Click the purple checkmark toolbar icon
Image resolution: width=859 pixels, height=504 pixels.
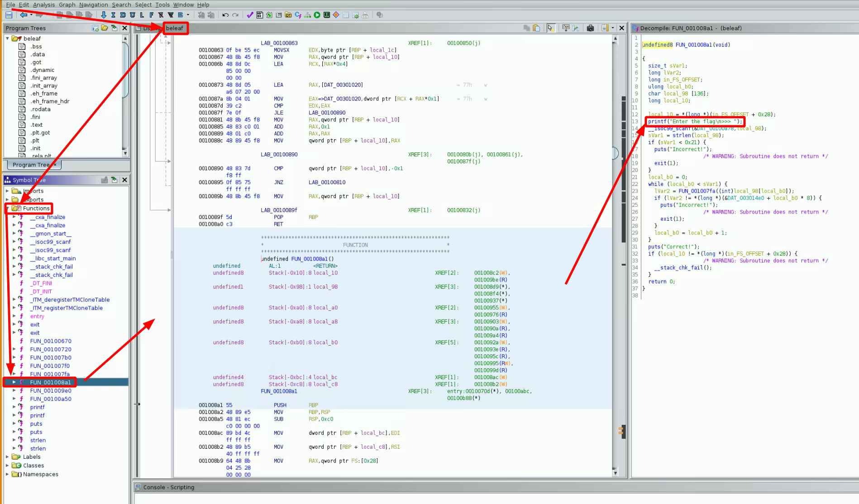[x=250, y=15]
